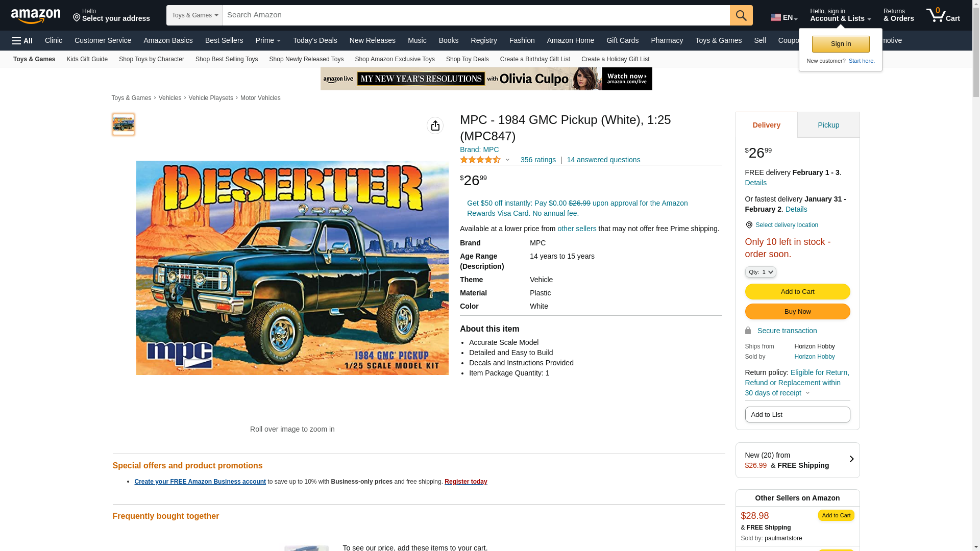Open New offers chevron arrow
Image resolution: width=980 pixels, height=551 pixels.
click(851, 459)
